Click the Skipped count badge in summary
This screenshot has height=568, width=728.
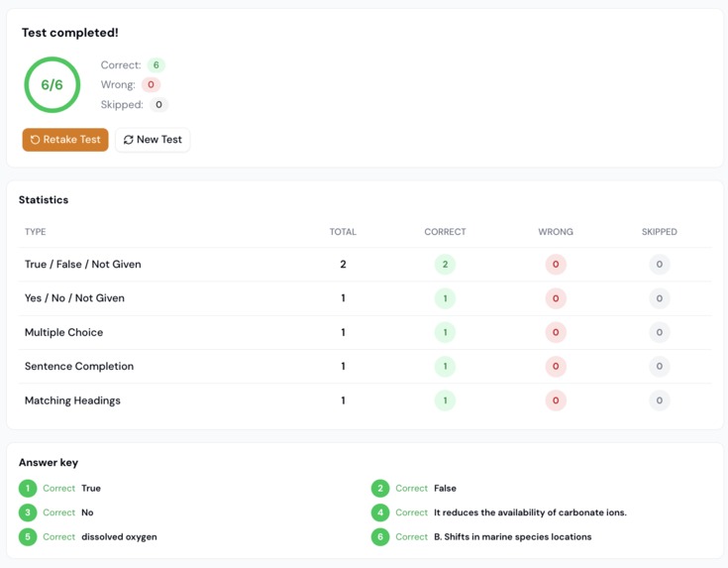[158, 105]
